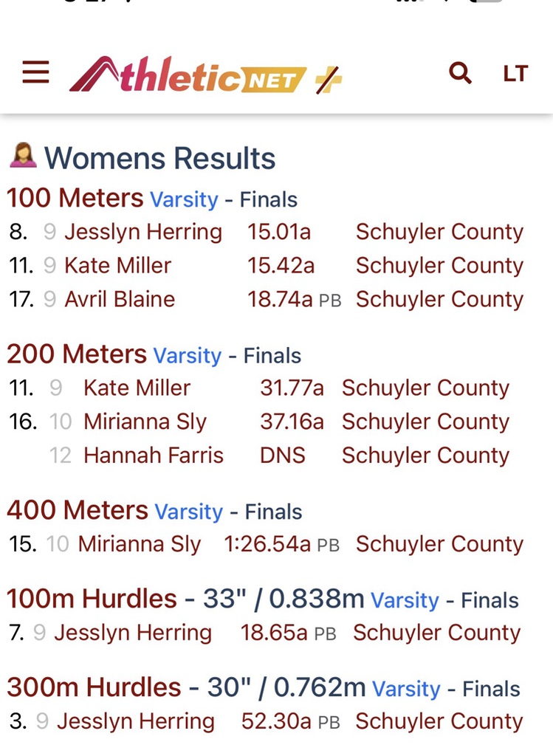Select Varsity link beside 100 Meters

[184, 199]
